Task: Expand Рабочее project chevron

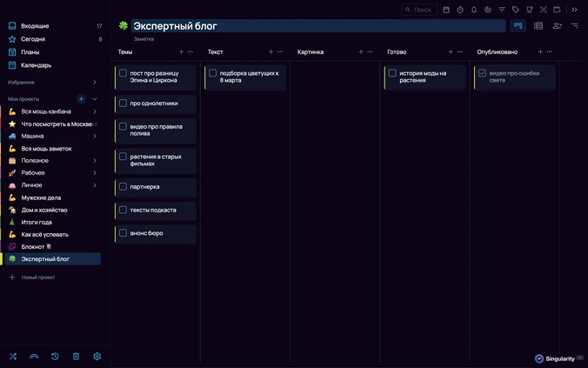Action: (95, 173)
